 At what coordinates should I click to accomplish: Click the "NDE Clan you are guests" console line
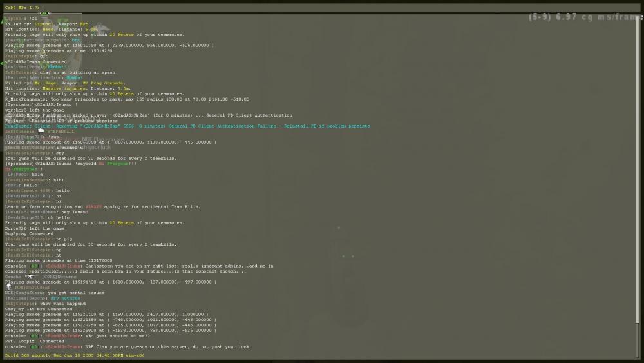(x=128, y=346)
